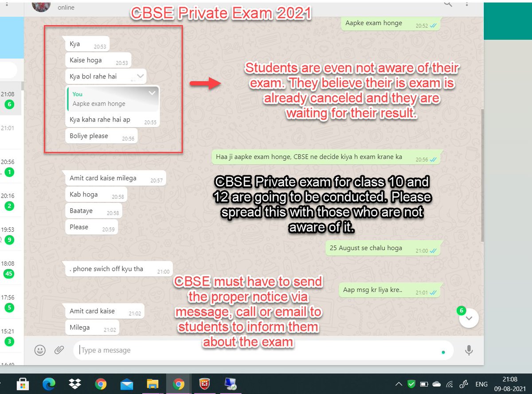Open message options chevron on "Kya bol rahe hai"

tap(141, 76)
